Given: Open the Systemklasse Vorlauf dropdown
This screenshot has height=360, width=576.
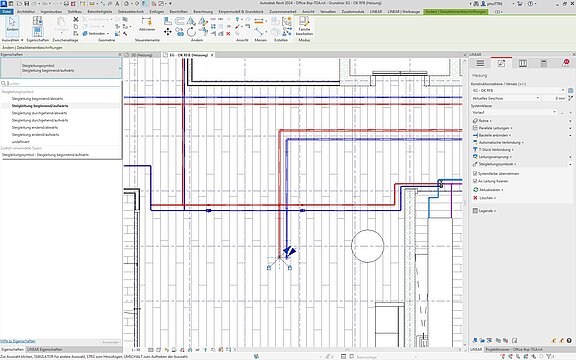Looking at the screenshot, I should click(x=514, y=112).
